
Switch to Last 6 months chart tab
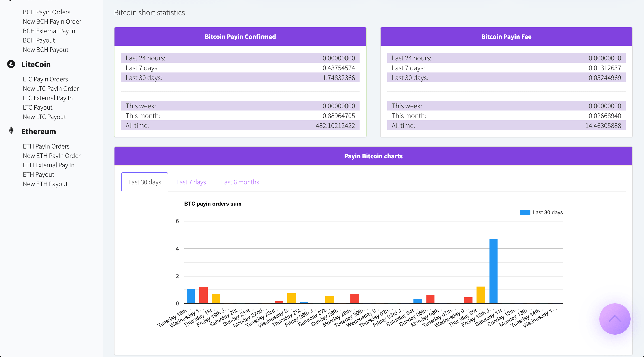point(240,182)
